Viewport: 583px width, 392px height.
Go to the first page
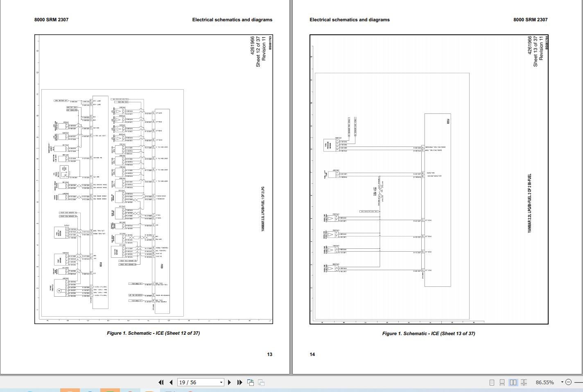point(161,382)
